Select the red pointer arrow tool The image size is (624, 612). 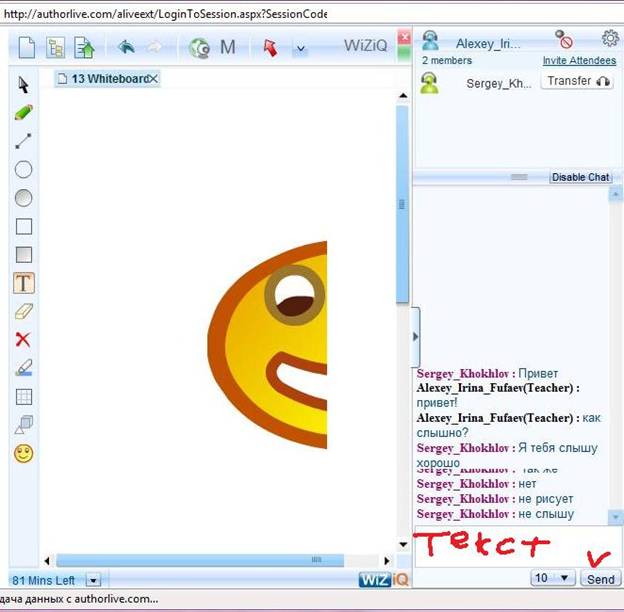point(270,48)
